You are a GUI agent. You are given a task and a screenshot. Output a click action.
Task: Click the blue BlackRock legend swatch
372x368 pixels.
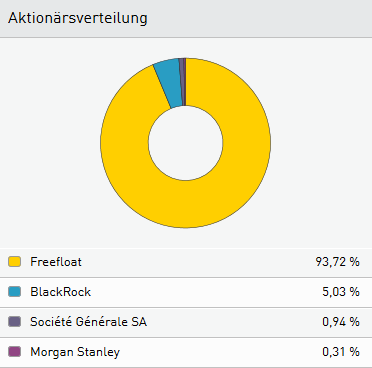[x=14, y=292]
